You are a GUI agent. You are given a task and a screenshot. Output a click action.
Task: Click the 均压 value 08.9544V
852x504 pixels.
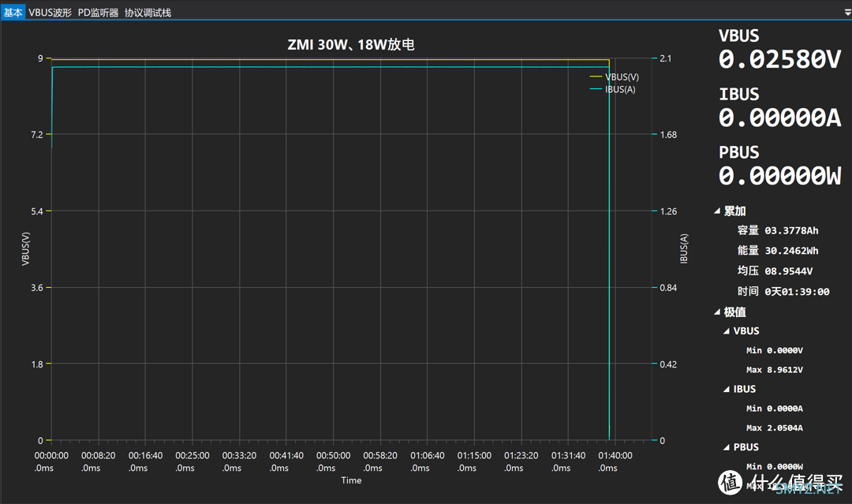[x=788, y=271]
